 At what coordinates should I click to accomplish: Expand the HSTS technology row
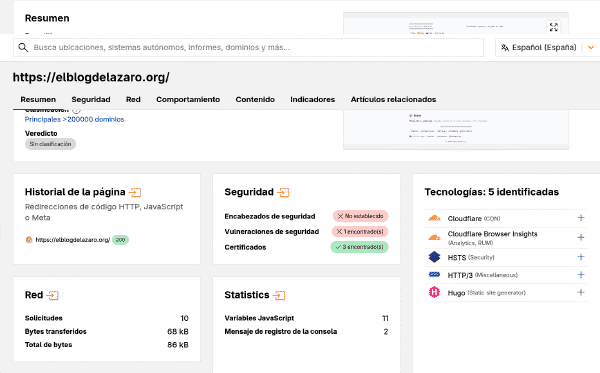pyautogui.click(x=581, y=257)
